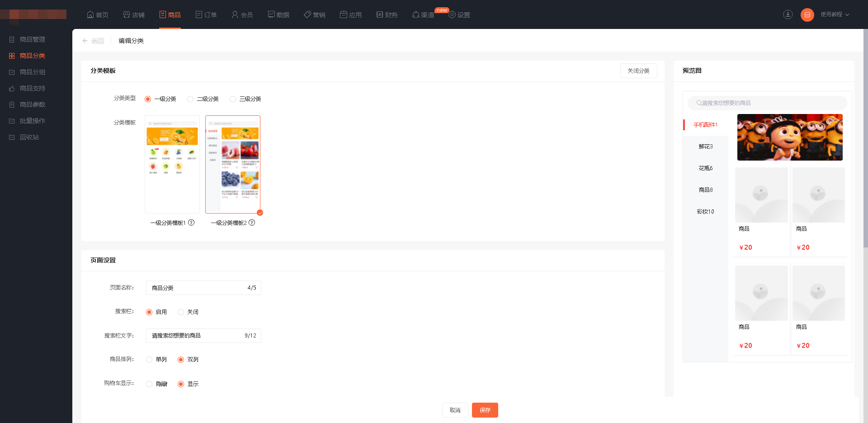Viewport: 868px width, 423px height.
Task: Open 商品管理 in the sidebar
Action: click(x=33, y=40)
